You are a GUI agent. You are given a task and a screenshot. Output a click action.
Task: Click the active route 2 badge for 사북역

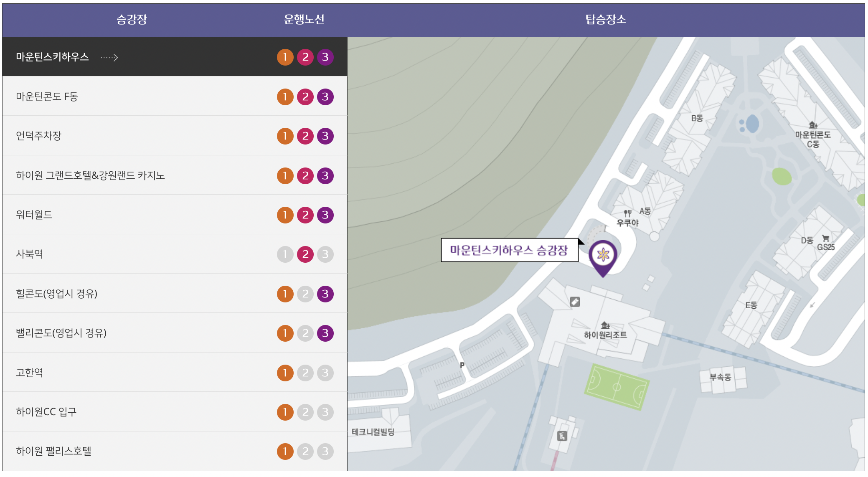[x=305, y=254]
